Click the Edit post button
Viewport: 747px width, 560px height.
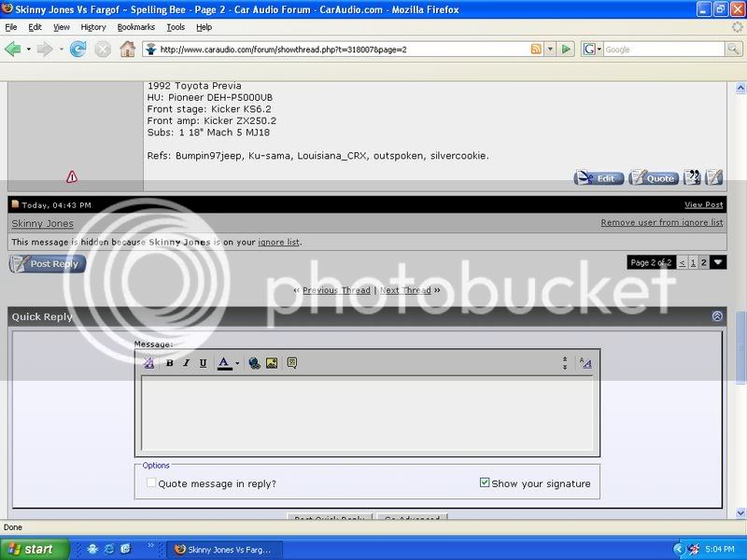tap(599, 178)
